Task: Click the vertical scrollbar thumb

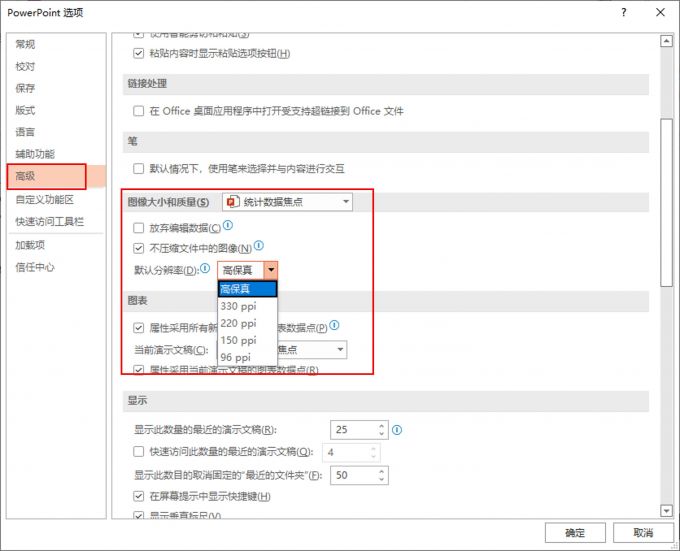Action: 666,202
